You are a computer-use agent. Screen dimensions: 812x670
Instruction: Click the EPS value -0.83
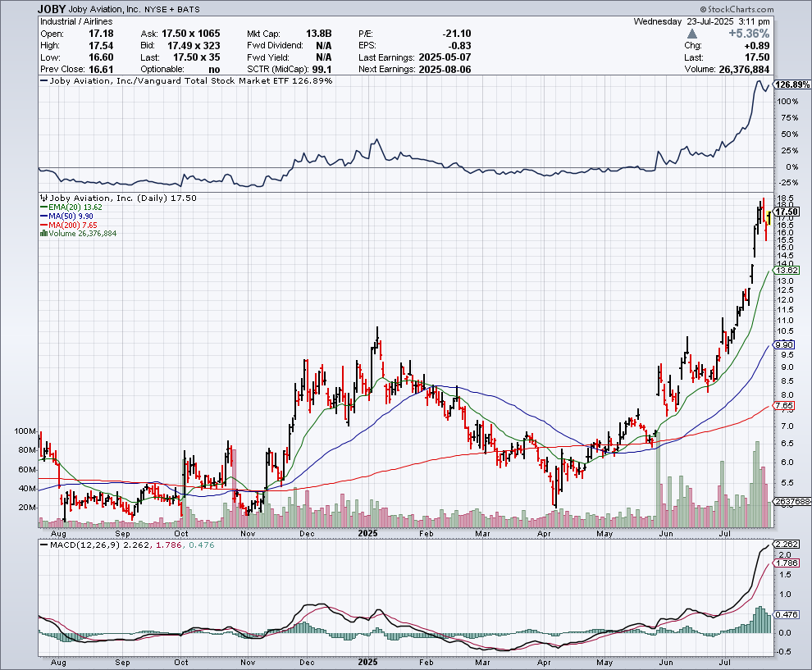460,46
